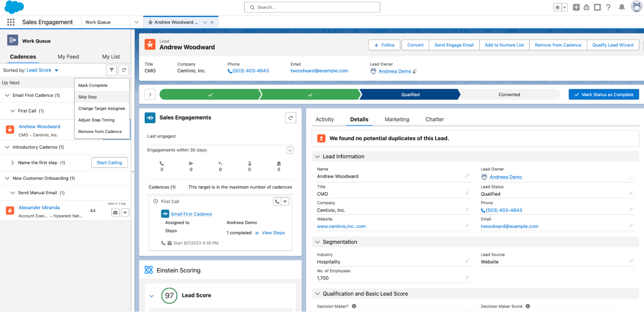
Task: Click the filter icon in Work Queue
Action: click(111, 70)
